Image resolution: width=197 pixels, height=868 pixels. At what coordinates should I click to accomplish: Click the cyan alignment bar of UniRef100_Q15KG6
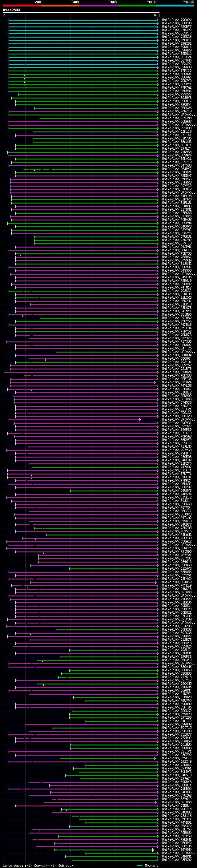pyautogui.click(x=83, y=37)
